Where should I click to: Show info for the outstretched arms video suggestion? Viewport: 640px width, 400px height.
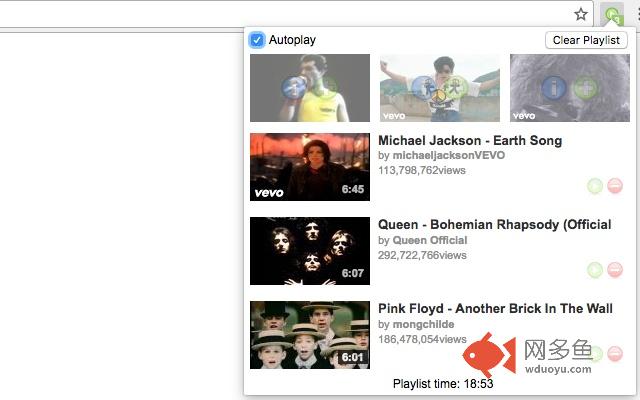(424, 88)
